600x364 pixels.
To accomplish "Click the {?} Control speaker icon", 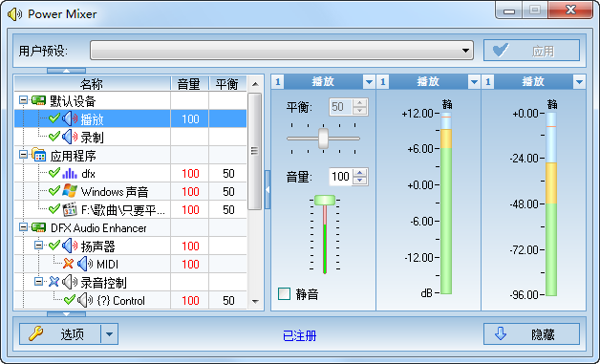I will tap(85, 300).
